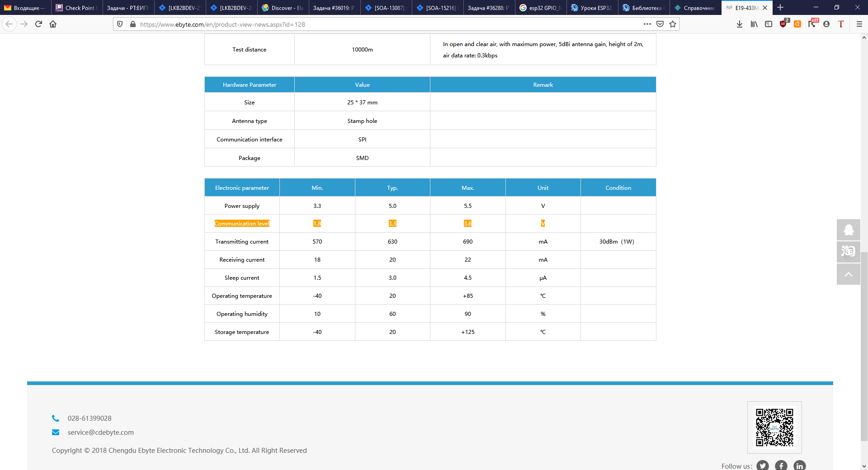This screenshot has height=470, width=868.
Task: Switch to the Задачи - РТ:ЕИП tab
Action: coord(128,8)
